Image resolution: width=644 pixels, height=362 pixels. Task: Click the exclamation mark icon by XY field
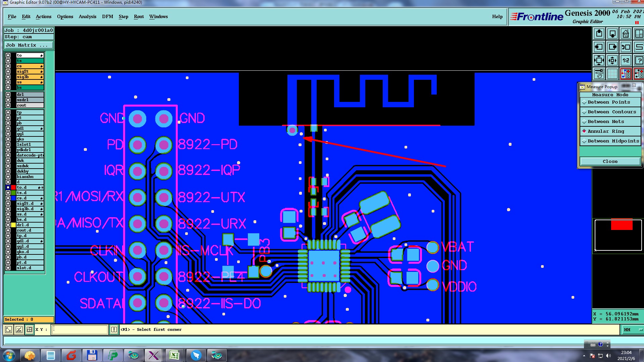click(x=114, y=330)
